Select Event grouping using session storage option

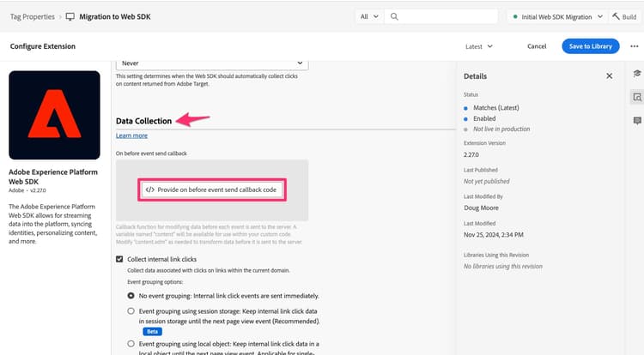(x=131, y=311)
